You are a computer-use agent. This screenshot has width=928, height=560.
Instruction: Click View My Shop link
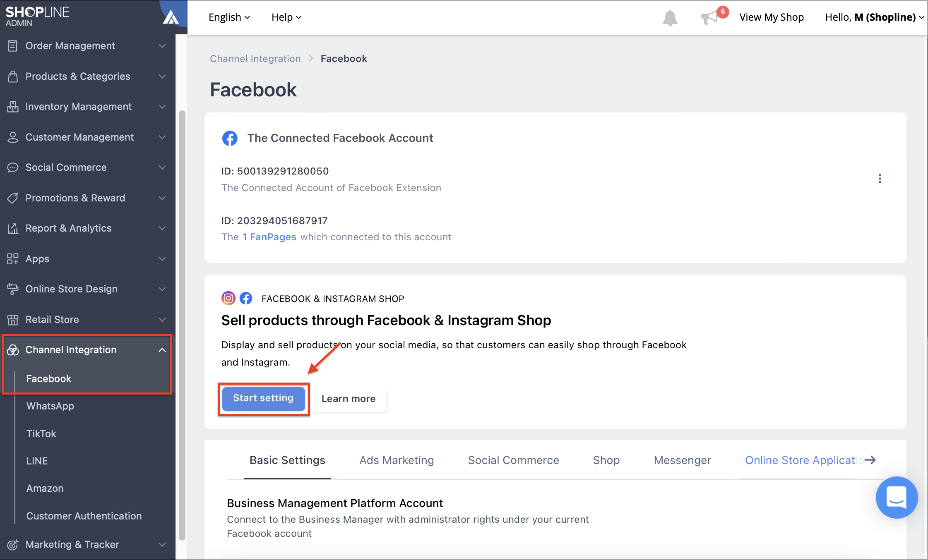click(772, 17)
